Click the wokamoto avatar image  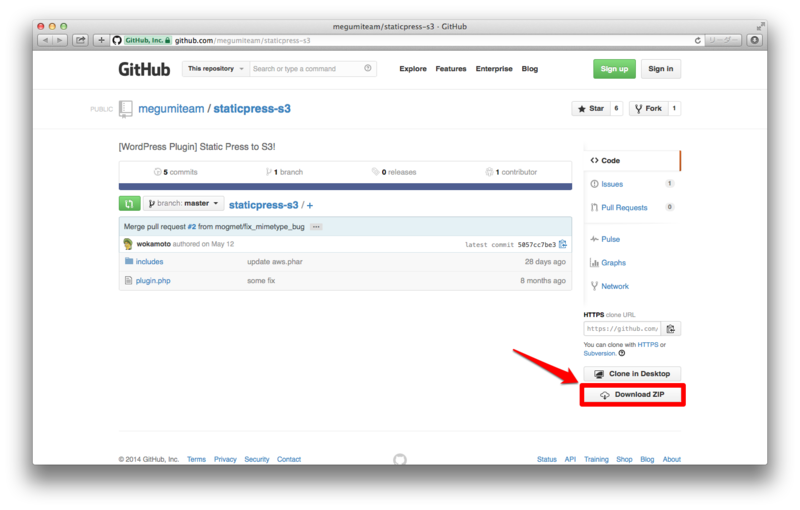point(128,244)
